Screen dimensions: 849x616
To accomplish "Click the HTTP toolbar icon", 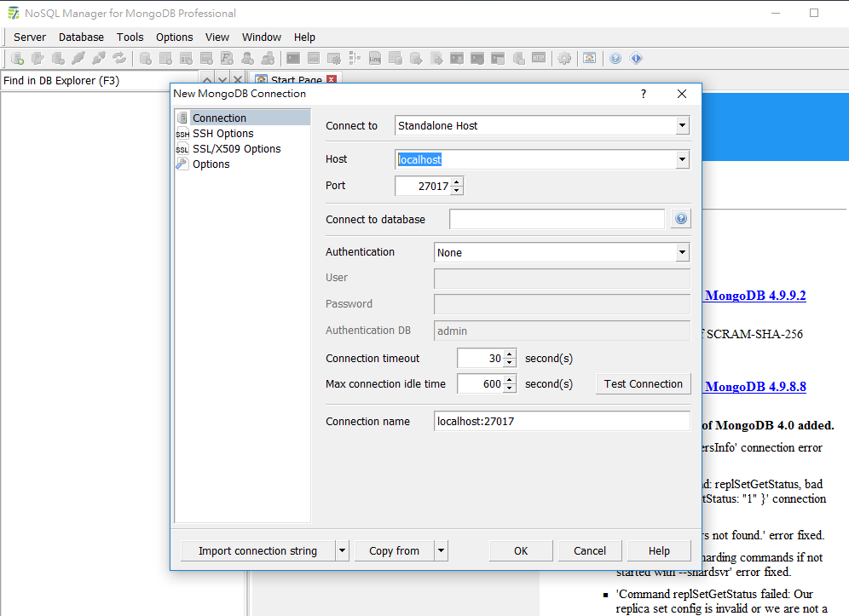I will (x=539, y=58).
